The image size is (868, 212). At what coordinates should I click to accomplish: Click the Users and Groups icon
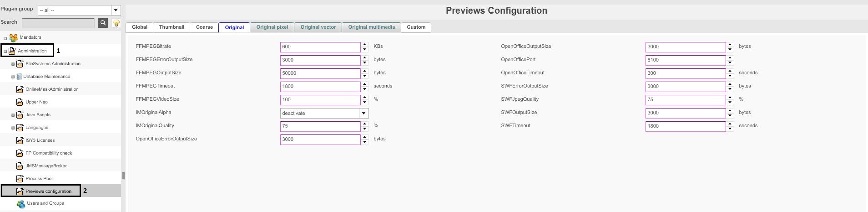[x=21, y=204]
